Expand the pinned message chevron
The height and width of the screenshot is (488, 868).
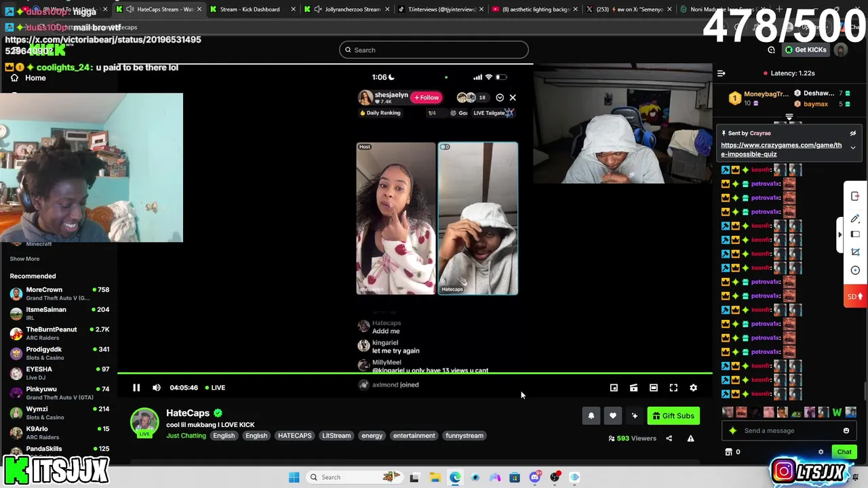click(853, 148)
